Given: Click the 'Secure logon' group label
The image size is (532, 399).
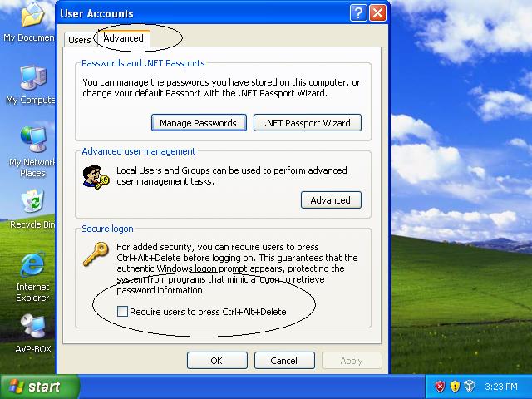Looking at the screenshot, I should point(107,229).
